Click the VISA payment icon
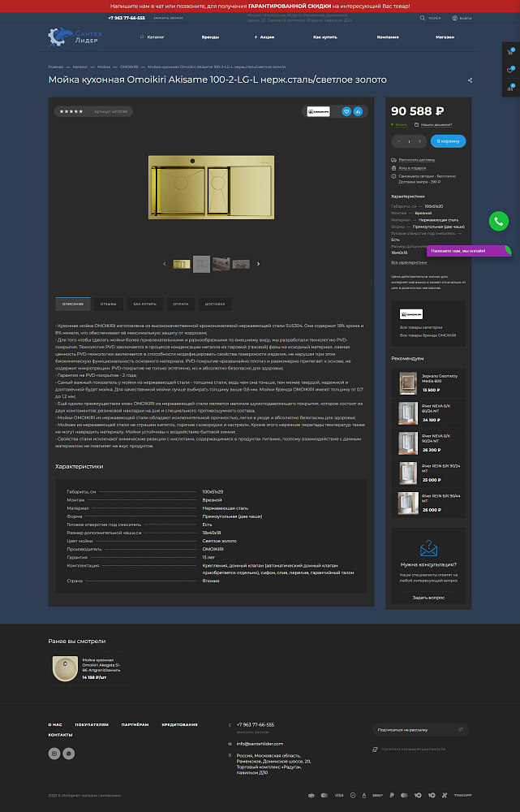This screenshot has width=520, height=812. 339,795
